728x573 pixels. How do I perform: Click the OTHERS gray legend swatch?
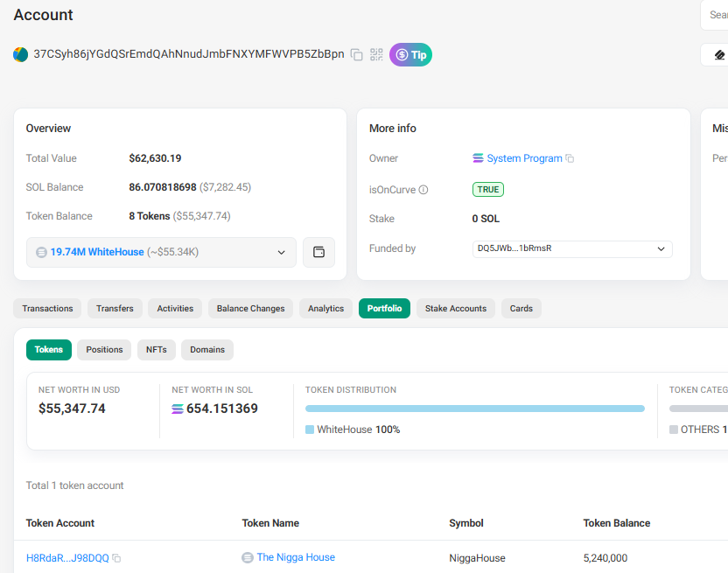click(674, 430)
